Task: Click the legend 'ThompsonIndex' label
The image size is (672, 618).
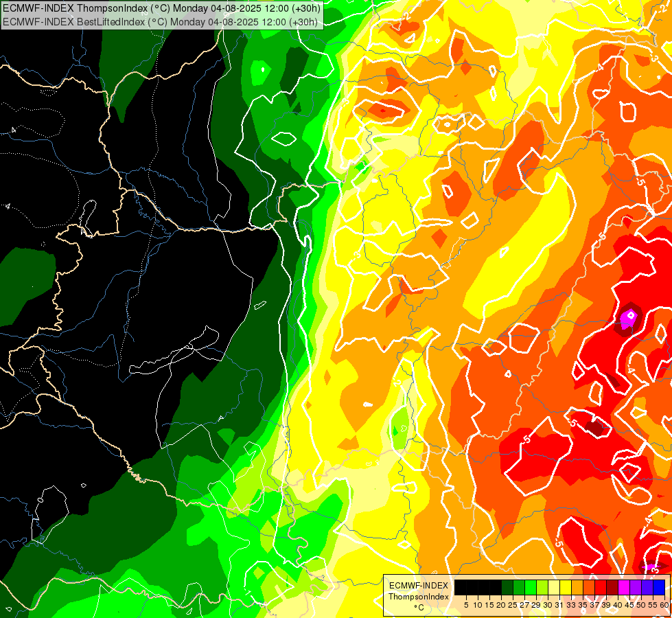Action: coord(419,597)
